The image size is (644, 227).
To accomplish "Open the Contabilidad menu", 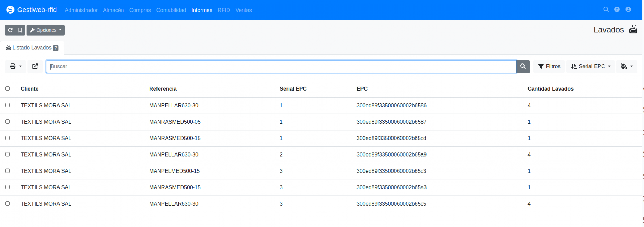I will (171, 10).
